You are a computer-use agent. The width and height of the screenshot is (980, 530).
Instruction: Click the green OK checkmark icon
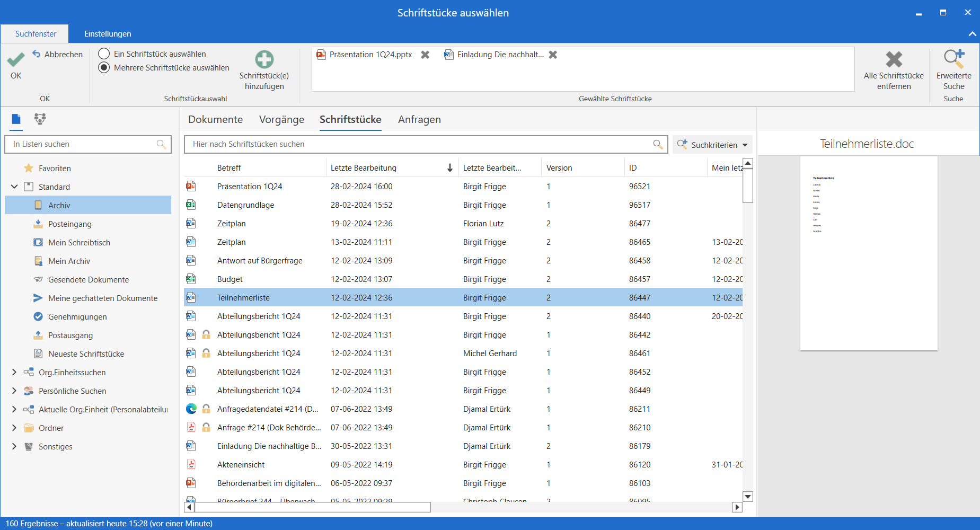coord(16,60)
